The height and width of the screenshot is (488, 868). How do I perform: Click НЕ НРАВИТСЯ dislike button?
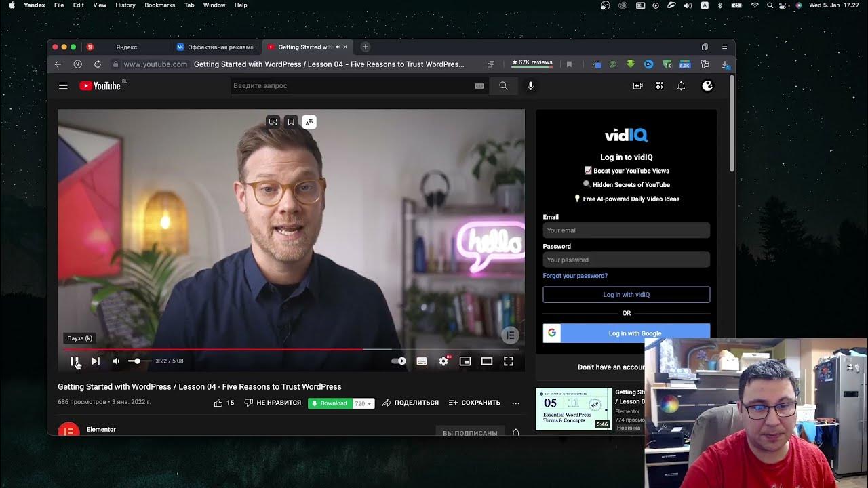coord(273,403)
